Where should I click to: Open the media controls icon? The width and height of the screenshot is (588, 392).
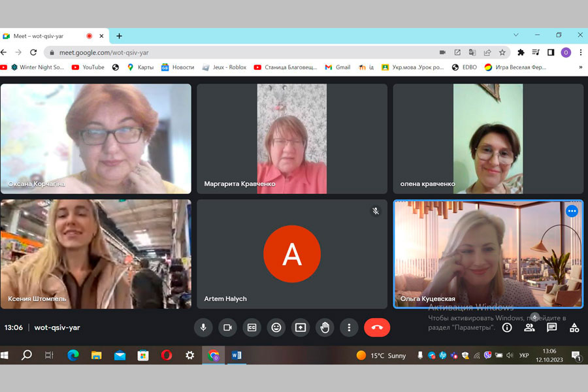[536, 52]
